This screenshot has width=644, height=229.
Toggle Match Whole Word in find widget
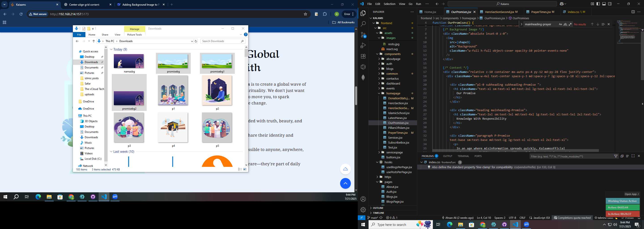[x=565, y=24]
